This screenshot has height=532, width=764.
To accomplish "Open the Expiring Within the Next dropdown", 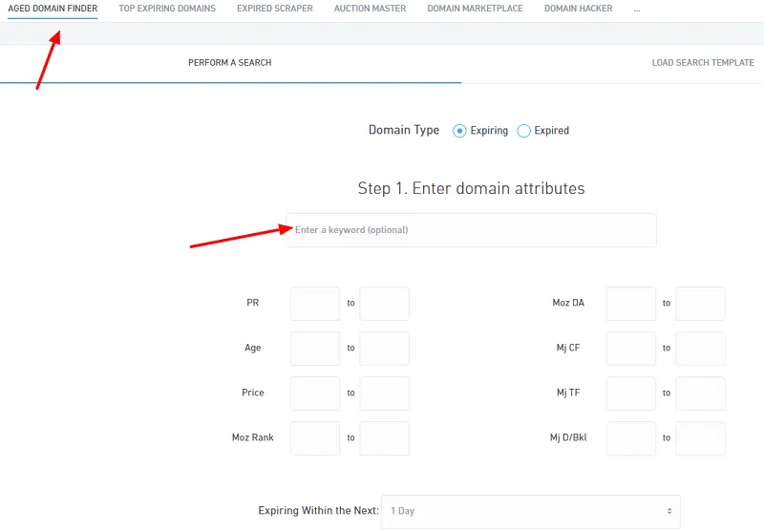I will pyautogui.click(x=530, y=511).
